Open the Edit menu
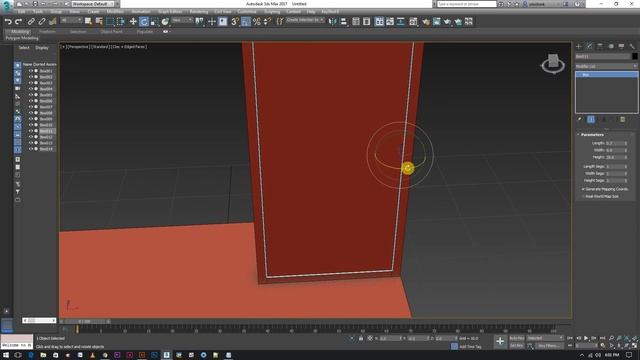Screen dimensions: 640x360 [21, 12]
